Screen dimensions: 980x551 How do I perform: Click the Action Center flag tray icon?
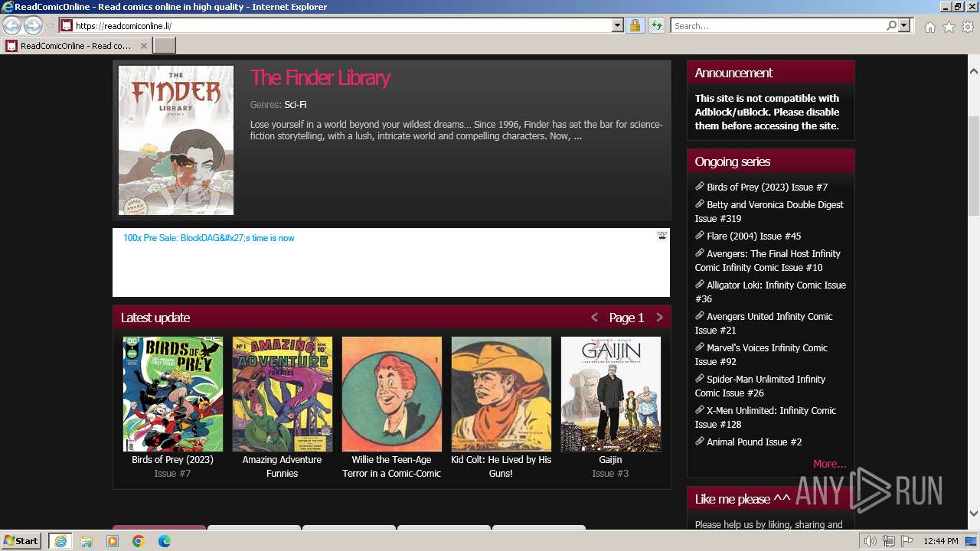[906, 541]
